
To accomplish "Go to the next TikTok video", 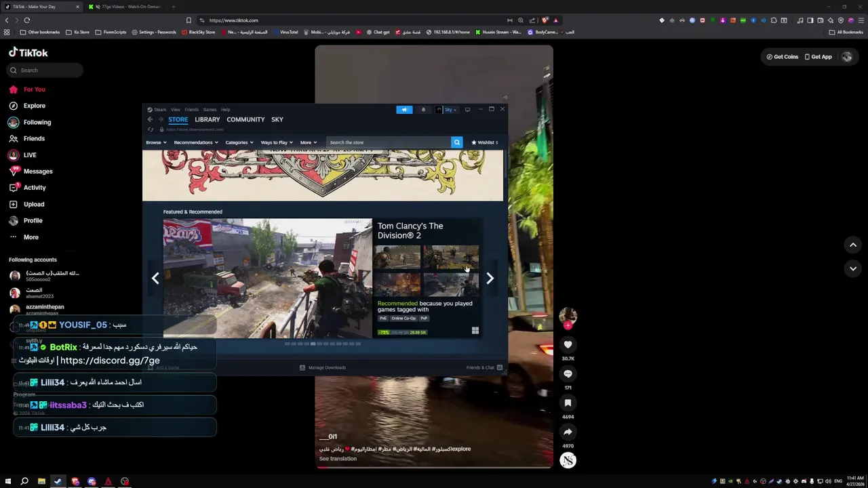I will pyautogui.click(x=853, y=268).
